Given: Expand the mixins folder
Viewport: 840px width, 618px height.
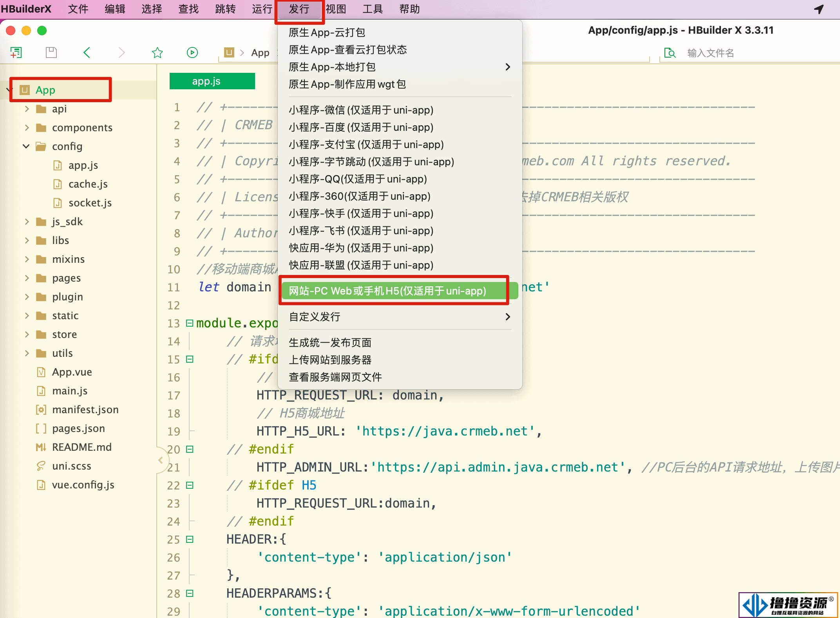Looking at the screenshot, I should 27,259.
